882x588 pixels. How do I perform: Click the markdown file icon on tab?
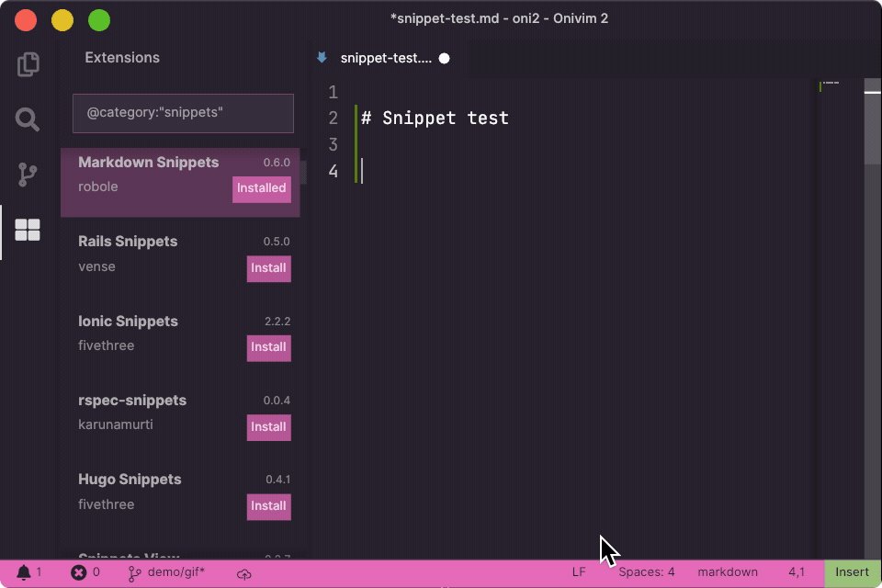322,57
